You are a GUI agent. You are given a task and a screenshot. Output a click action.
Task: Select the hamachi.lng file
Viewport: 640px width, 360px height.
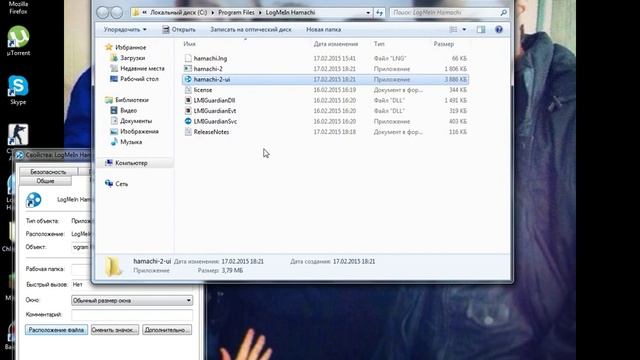coord(210,58)
